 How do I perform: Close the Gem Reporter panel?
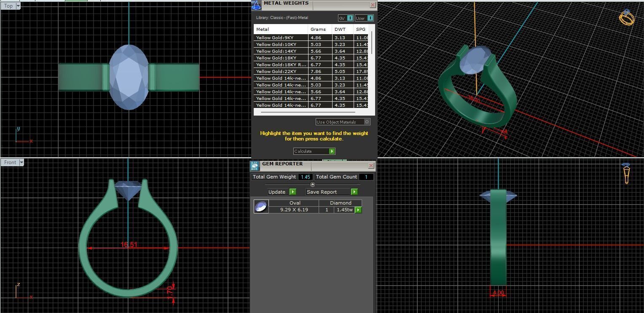pos(371,166)
